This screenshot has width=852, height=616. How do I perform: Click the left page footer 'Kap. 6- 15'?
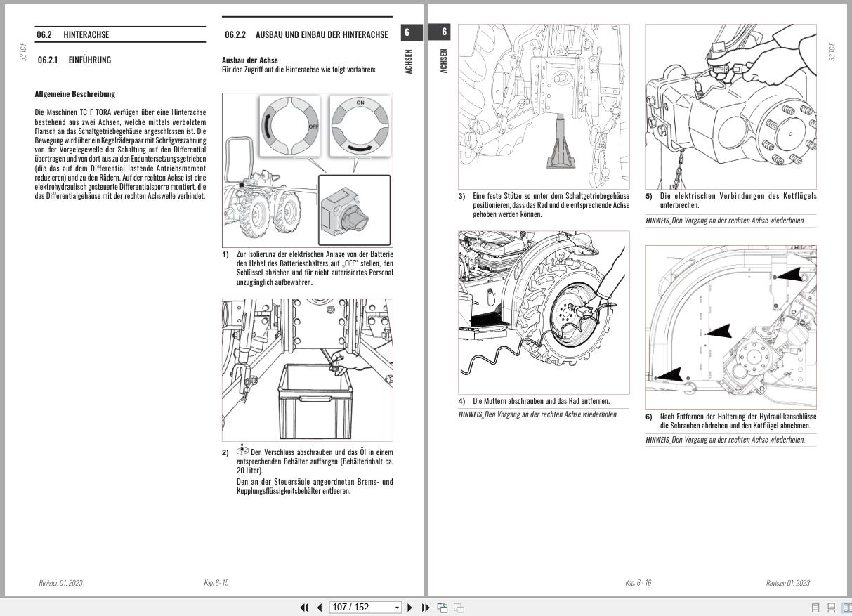tap(216, 583)
